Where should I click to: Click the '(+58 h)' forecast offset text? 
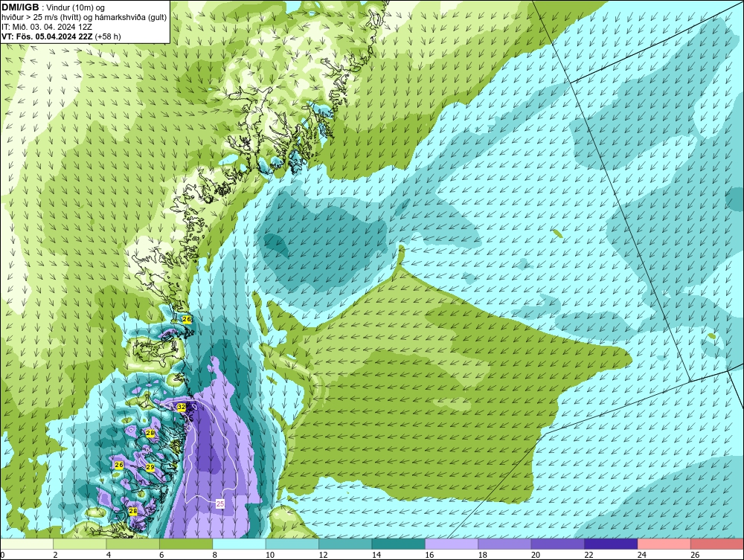click(x=108, y=36)
